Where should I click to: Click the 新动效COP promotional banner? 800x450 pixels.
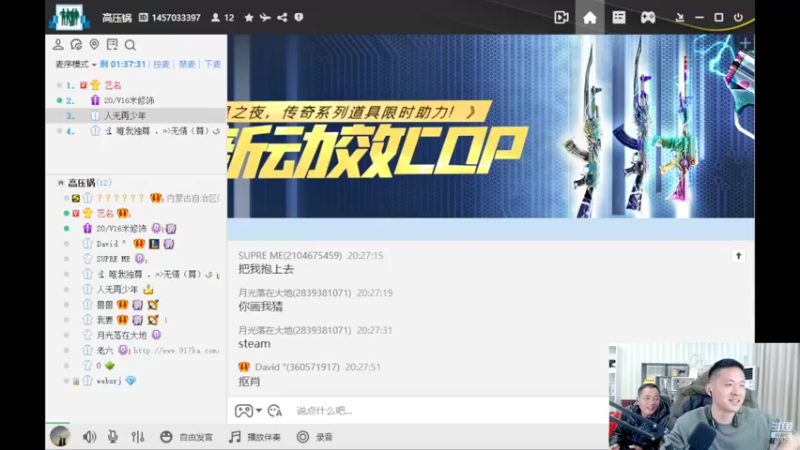(491, 127)
